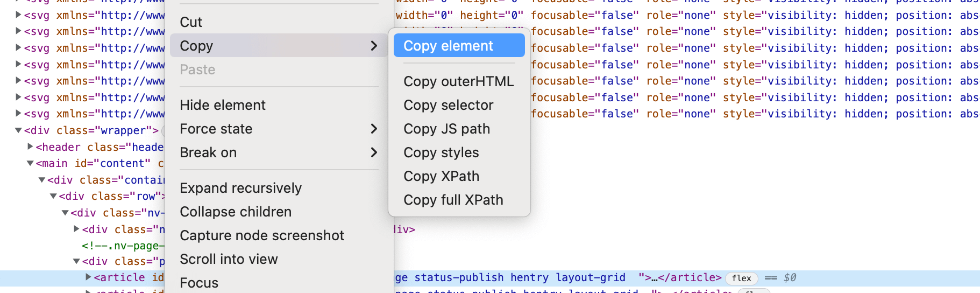Click Scroll into view
The height and width of the screenshot is (293, 980).
coord(229,259)
